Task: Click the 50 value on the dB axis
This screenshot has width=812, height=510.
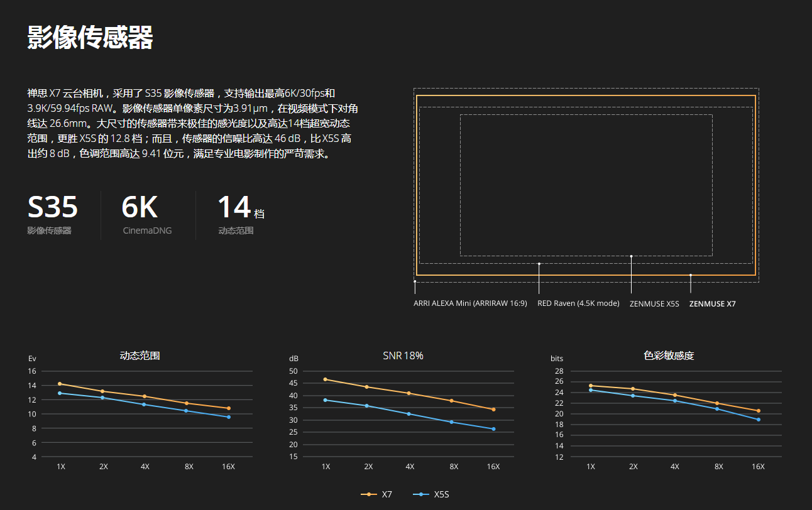Action: 294,371
